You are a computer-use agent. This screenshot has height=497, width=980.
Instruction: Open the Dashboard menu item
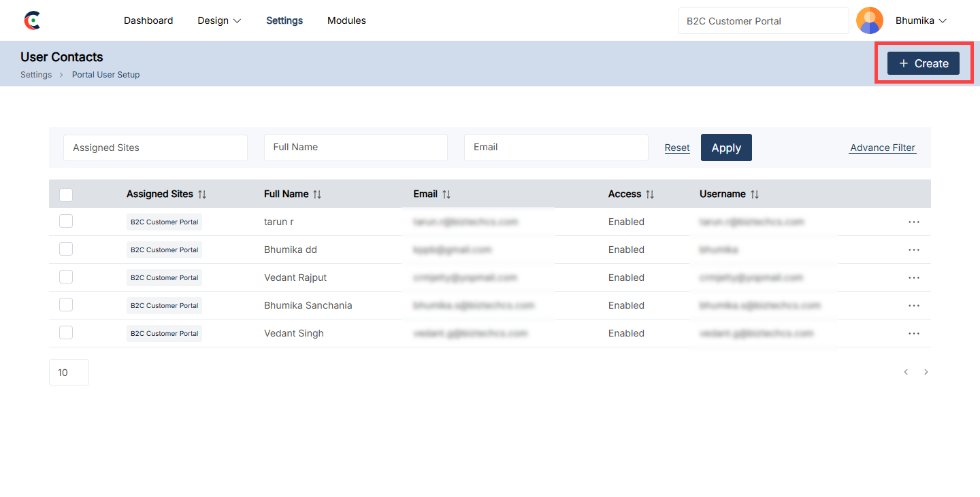148,20
